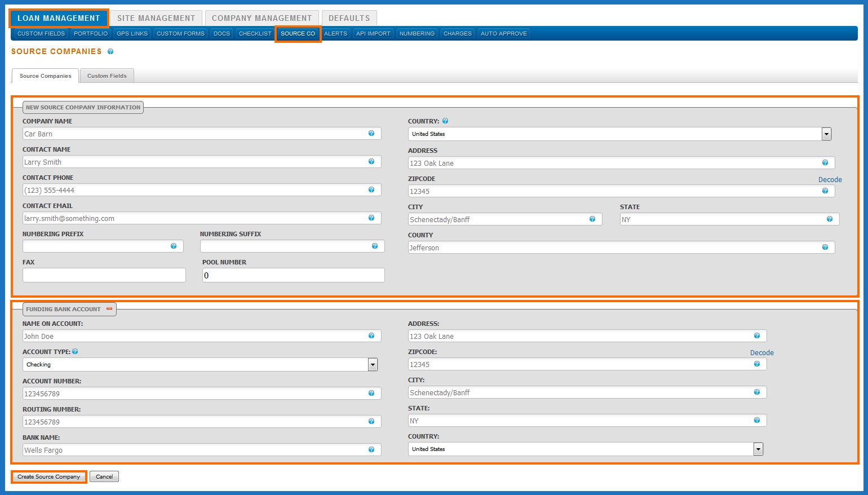The height and width of the screenshot is (495, 868).
Task: Click help icon next to Source Companies heading
Action: (110, 51)
